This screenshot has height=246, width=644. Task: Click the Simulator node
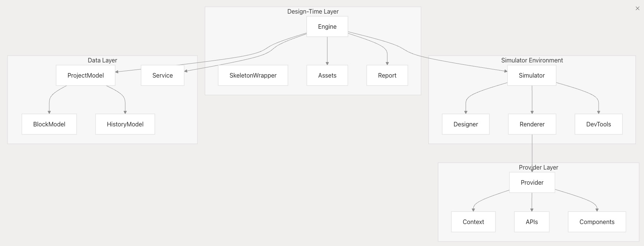pos(531,75)
